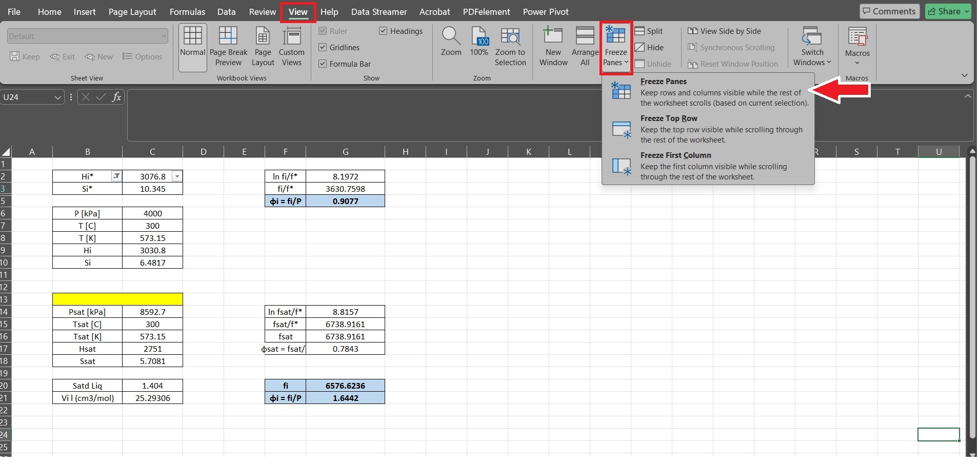This screenshot has height=464, width=980.
Task: Select the yellow filled cell in row 13
Action: (x=117, y=299)
